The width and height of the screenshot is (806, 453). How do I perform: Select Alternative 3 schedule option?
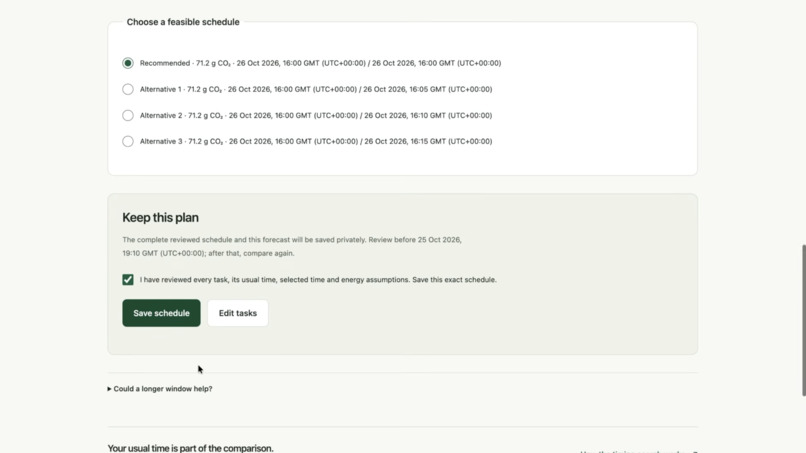click(x=128, y=141)
